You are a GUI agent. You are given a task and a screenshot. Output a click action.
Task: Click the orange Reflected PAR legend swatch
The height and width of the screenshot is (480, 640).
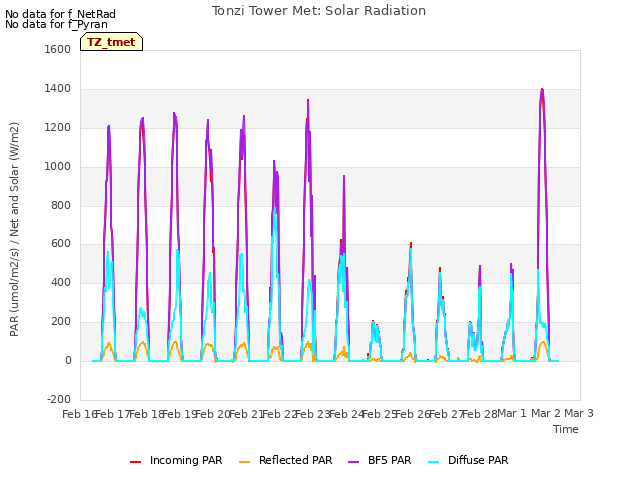click(244, 462)
